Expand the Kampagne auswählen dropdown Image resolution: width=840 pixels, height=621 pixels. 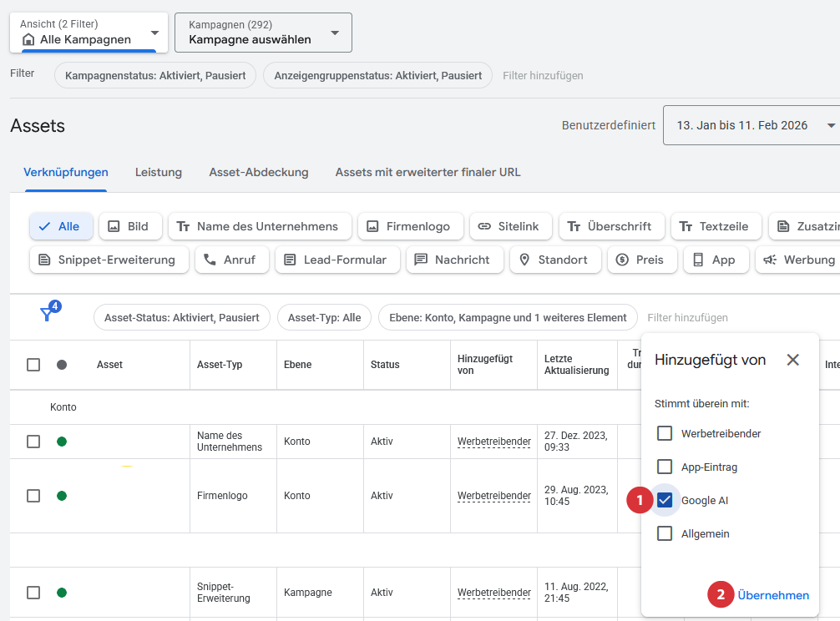[263, 33]
